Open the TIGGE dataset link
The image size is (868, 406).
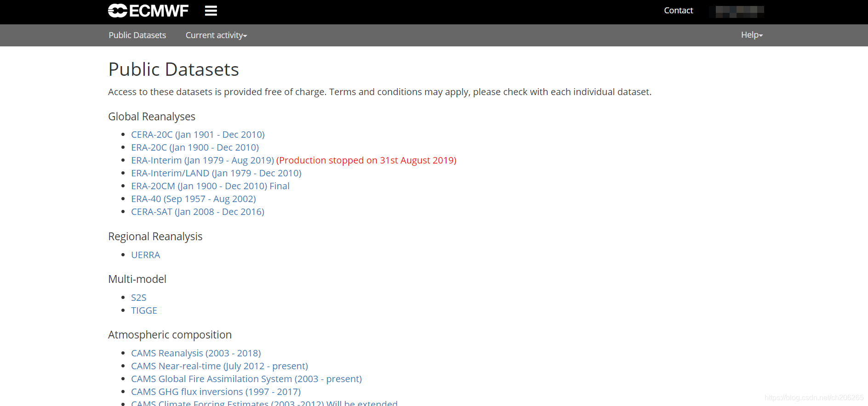(x=144, y=310)
